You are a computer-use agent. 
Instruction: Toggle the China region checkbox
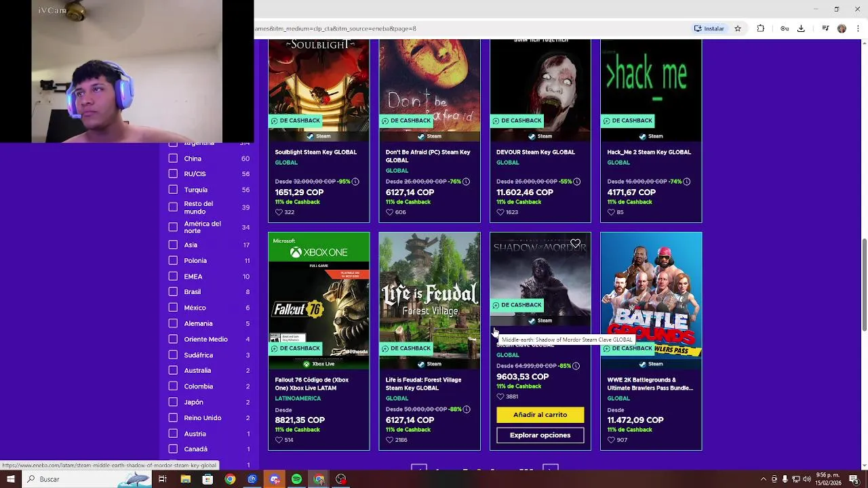coord(173,158)
